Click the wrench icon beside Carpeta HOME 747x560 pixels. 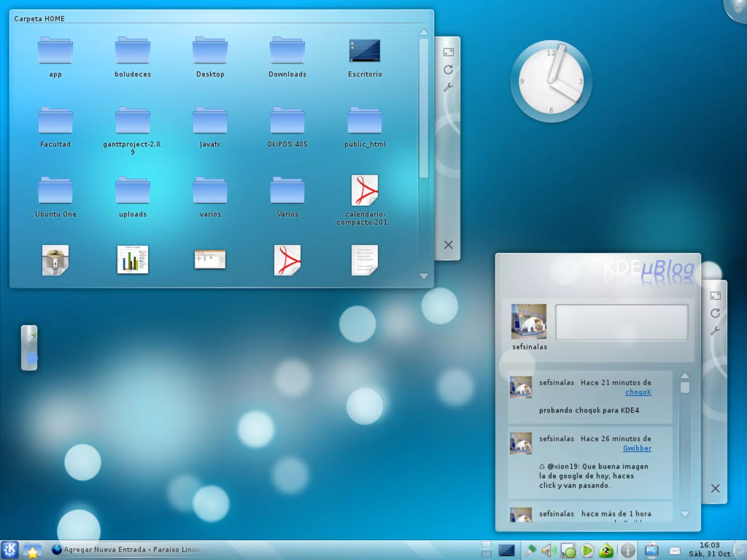(448, 87)
